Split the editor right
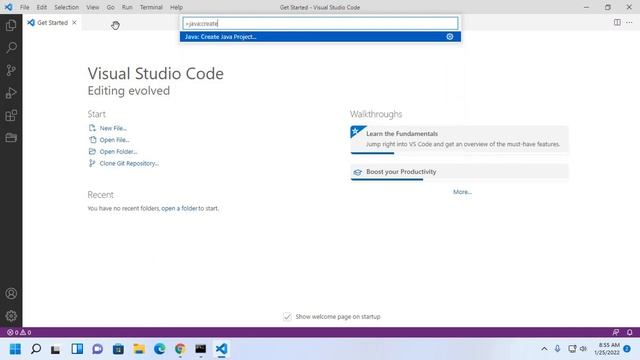 [x=617, y=22]
